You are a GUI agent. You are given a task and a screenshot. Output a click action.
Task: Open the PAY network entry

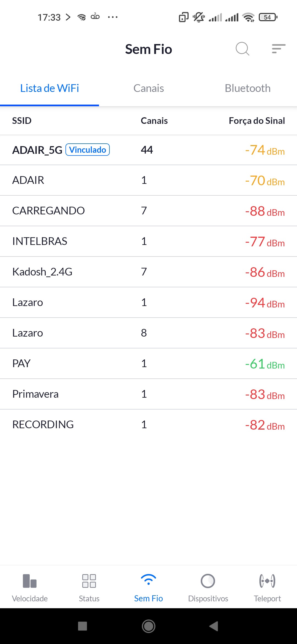tap(148, 364)
